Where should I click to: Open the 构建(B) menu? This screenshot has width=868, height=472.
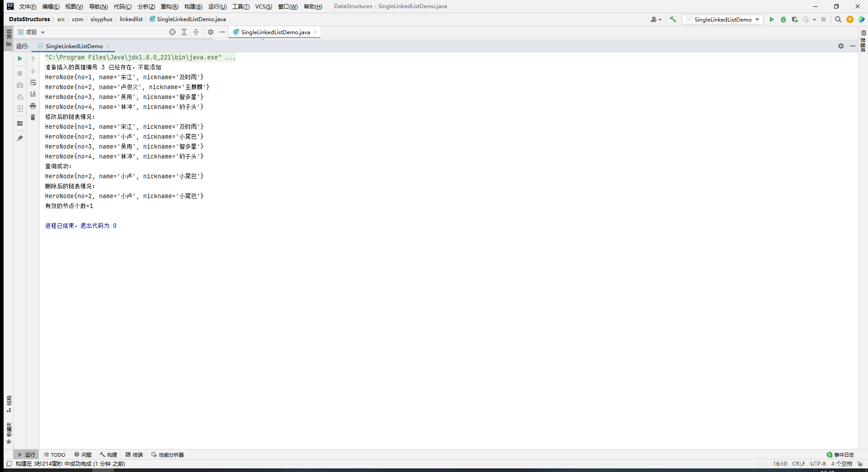(x=193, y=6)
